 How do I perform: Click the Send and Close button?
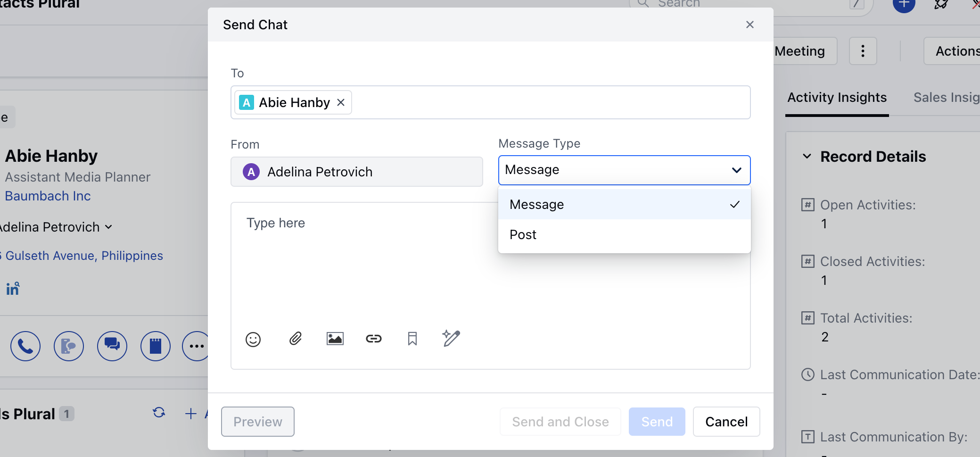coord(560,422)
